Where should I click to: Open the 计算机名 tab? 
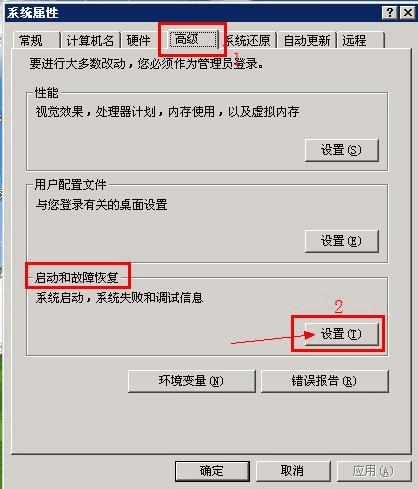coord(90,40)
